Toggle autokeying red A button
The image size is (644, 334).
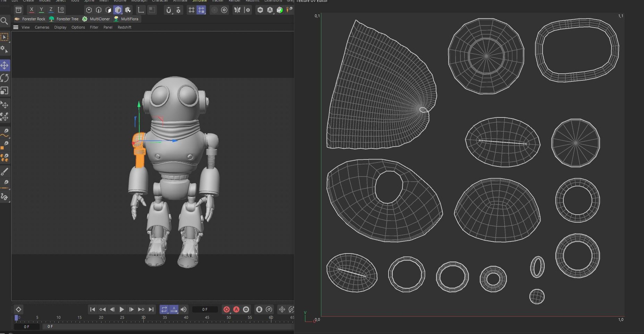pyautogui.click(x=236, y=309)
